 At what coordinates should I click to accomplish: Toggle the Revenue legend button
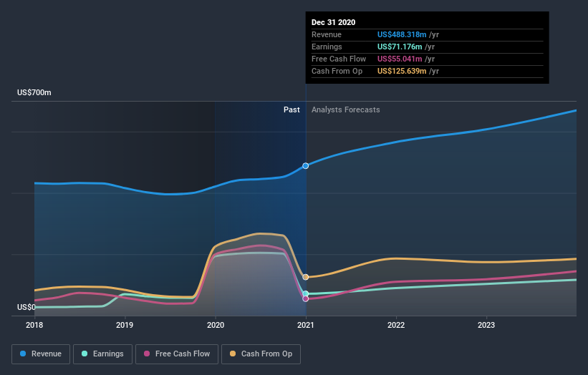(41, 354)
